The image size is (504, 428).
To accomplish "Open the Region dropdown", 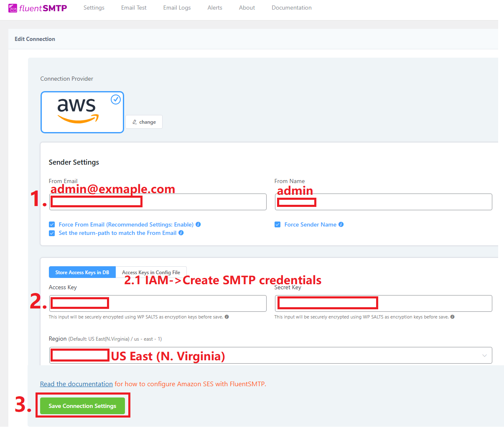I will (270, 355).
